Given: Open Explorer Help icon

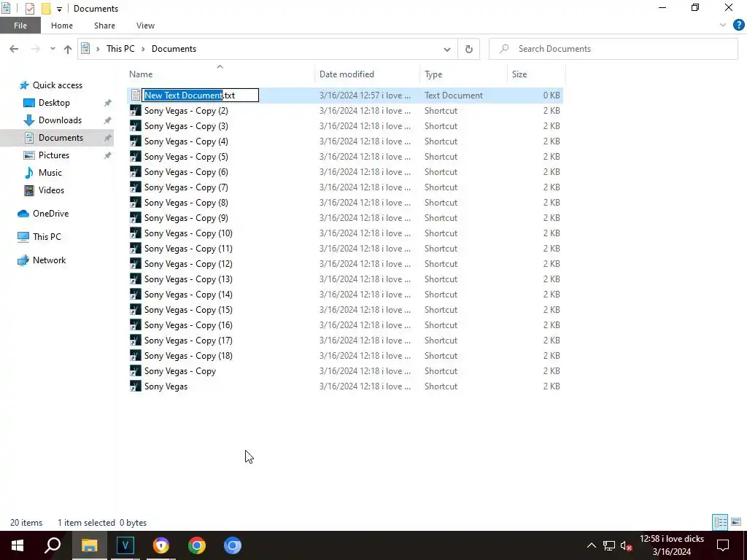Looking at the screenshot, I should point(738,26).
